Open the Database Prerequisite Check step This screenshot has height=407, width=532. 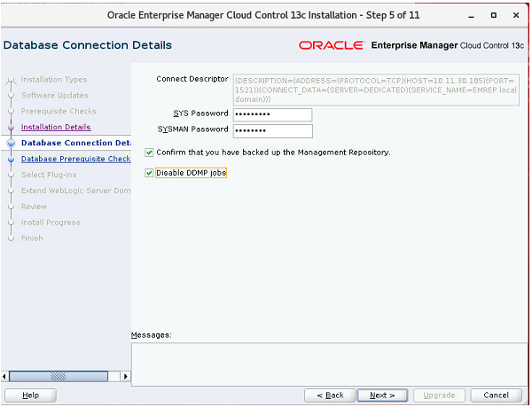click(75, 159)
